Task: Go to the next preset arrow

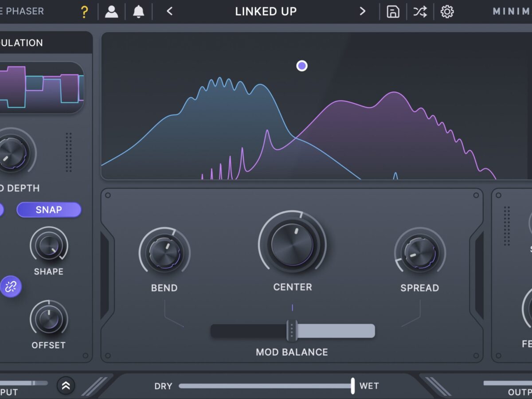Action: pos(363,12)
